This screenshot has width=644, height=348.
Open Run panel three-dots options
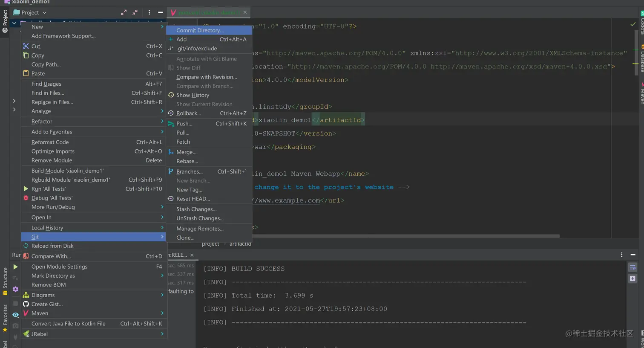tap(622, 255)
